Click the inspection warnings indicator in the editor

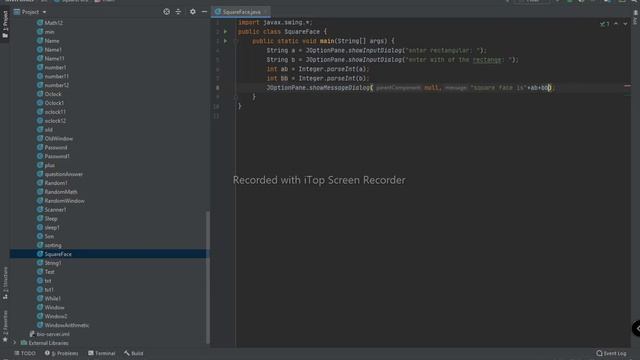click(604, 24)
